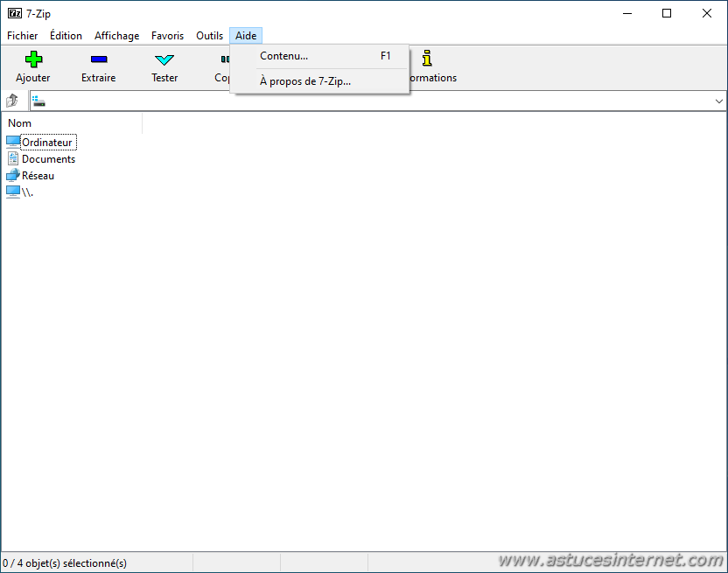728x573 pixels.
Task: Click the 7-Zip title bar logo
Action: coord(15,13)
